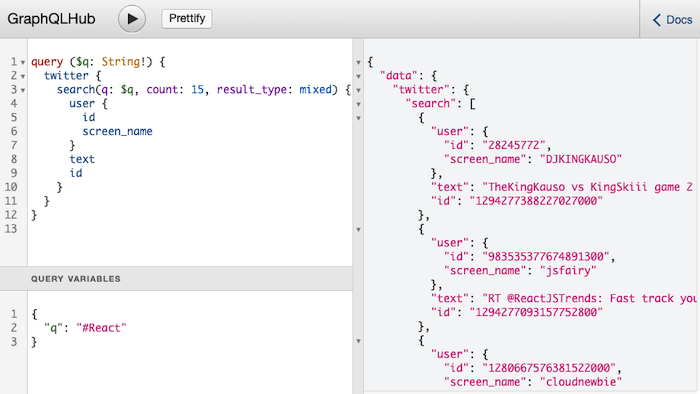The height and width of the screenshot is (394, 700).
Task: Click the "jsfairy" screen name value
Action: point(568,271)
